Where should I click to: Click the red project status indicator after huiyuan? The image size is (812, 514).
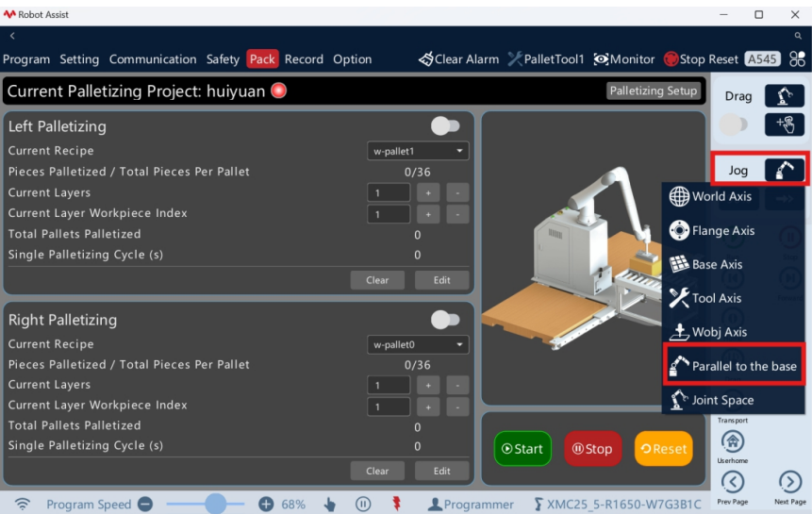[x=278, y=91]
